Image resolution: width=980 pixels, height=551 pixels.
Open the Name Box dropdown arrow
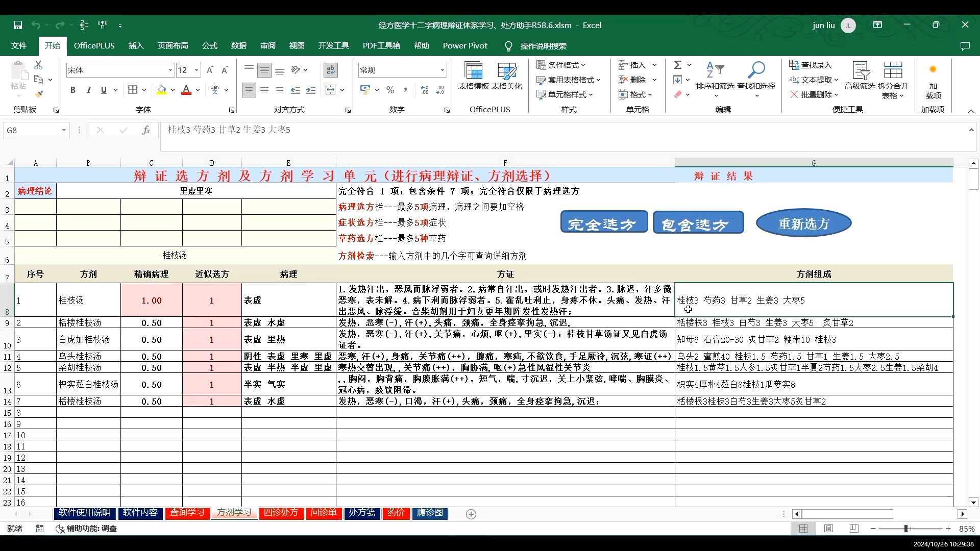point(64,131)
